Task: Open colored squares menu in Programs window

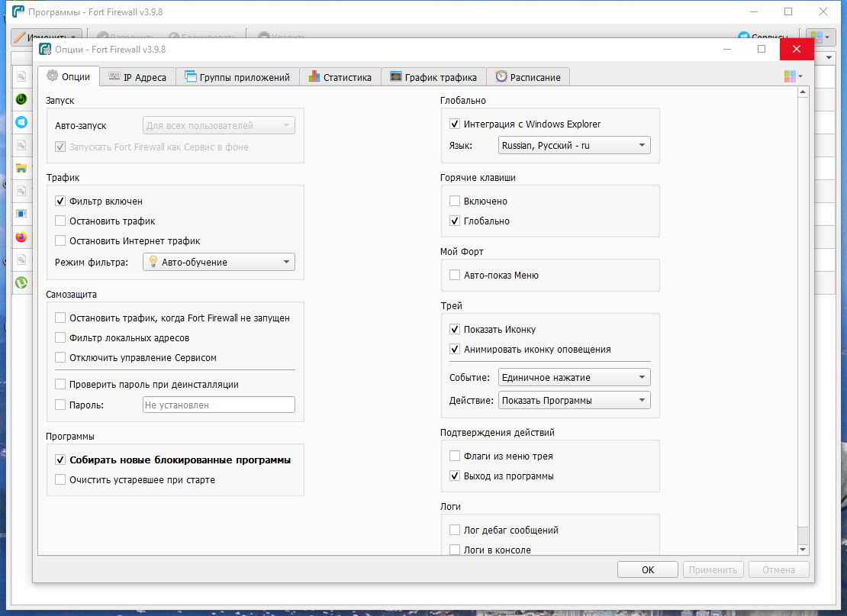Action: (x=820, y=37)
